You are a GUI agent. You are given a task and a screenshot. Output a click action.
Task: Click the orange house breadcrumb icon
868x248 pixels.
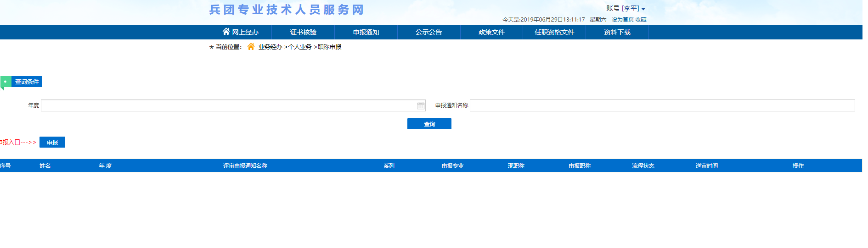tap(251, 47)
